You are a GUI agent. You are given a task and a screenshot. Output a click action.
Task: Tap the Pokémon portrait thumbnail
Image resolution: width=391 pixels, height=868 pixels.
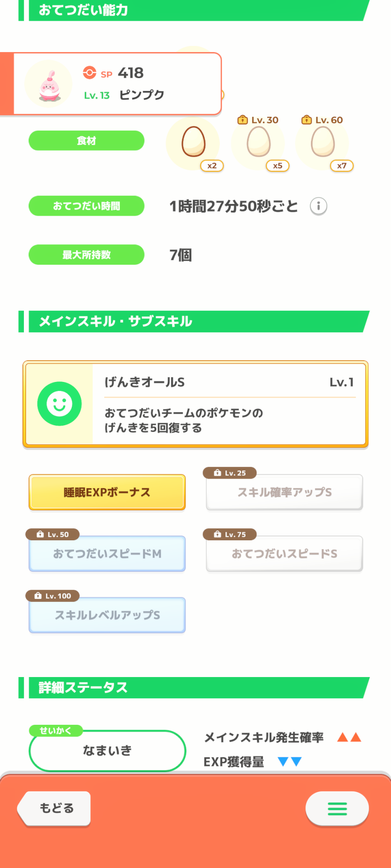tap(49, 84)
